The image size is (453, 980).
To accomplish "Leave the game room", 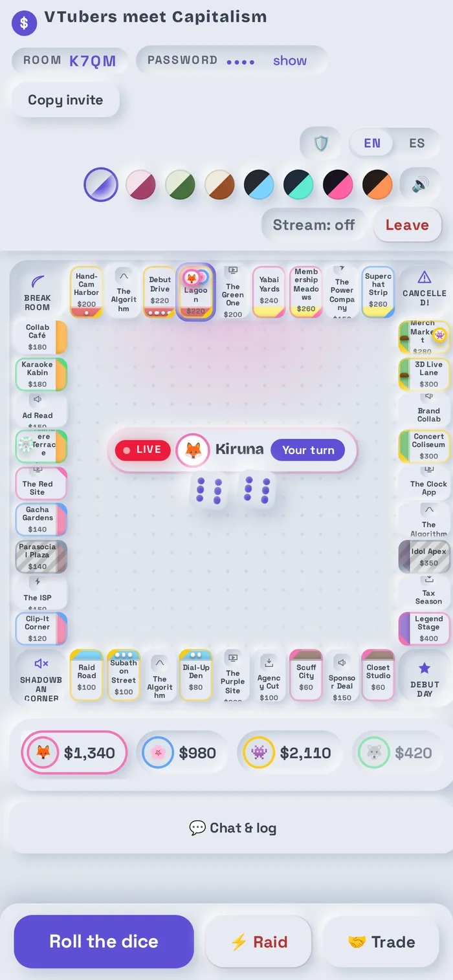I will pyautogui.click(x=407, y=225).
